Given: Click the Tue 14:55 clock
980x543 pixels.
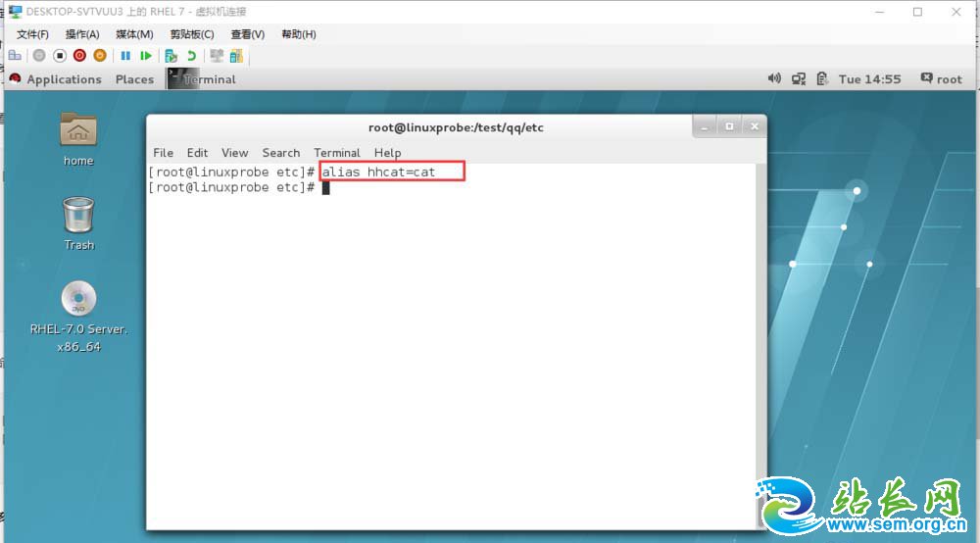Looking at the screenshot, I should tap(868, 79).
